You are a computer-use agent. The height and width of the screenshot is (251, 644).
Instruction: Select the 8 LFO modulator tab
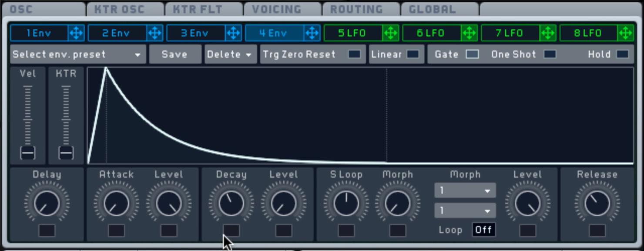tap(588, 33)
